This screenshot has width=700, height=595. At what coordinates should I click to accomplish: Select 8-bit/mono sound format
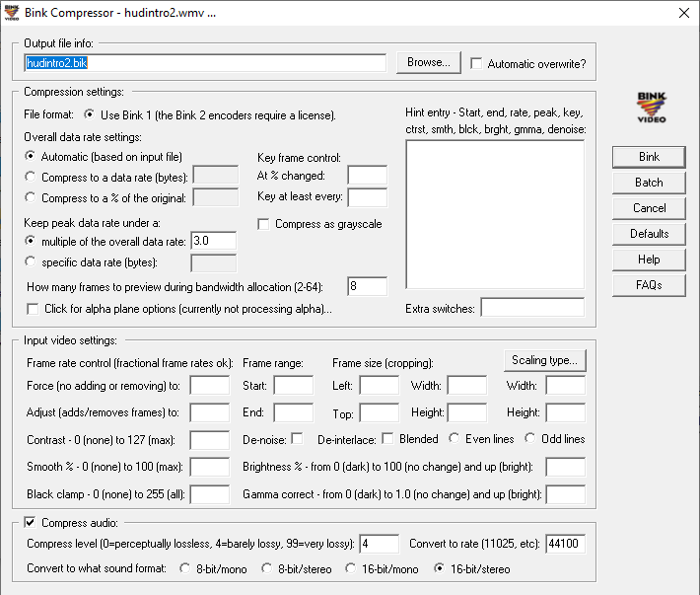[x=185, y=568]
